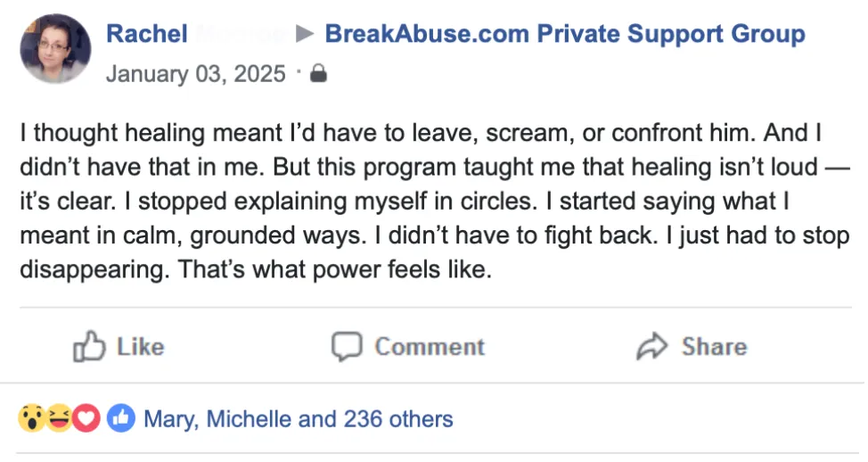View the 236 others who reacted
The height and width of the screenshot is (462, 868).
click(x=398, y=419)
